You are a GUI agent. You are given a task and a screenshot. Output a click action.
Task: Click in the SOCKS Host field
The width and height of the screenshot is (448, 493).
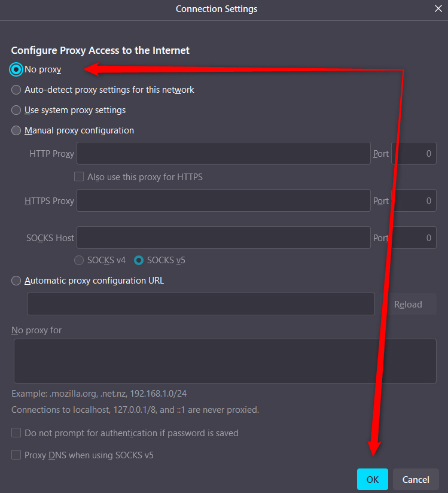pyautogui.click(x=223, y=238)
